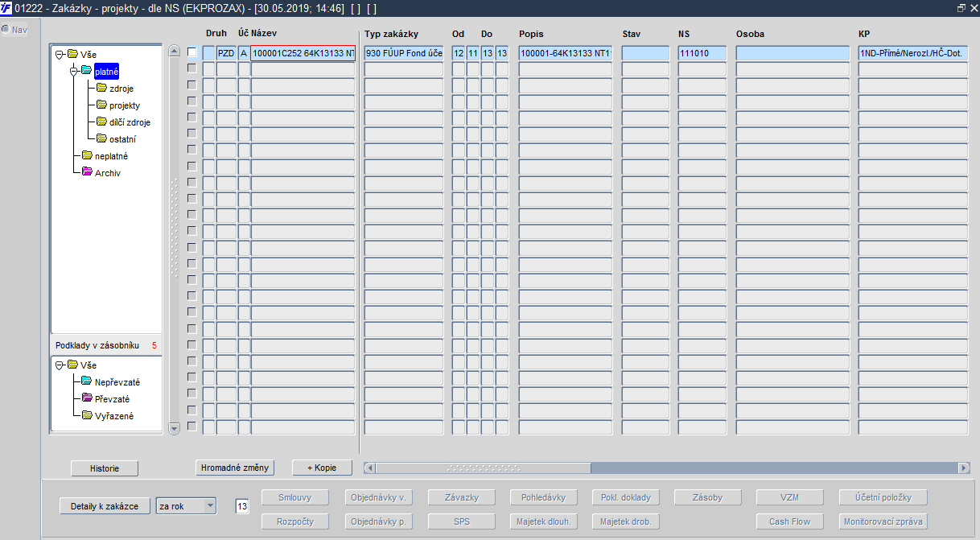
Task: Select the neplatné tree item
Action: coord(111,156)
